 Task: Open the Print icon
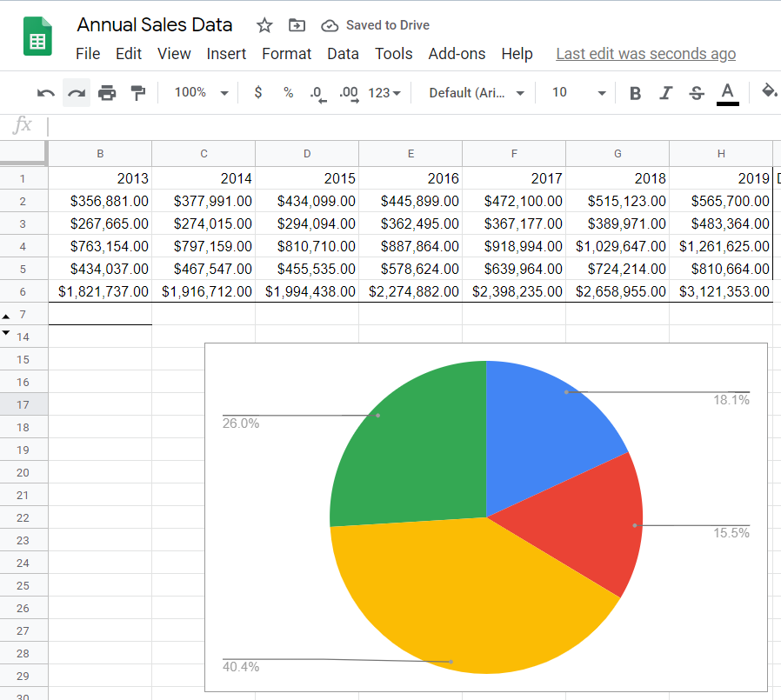[x=107, y=92]
